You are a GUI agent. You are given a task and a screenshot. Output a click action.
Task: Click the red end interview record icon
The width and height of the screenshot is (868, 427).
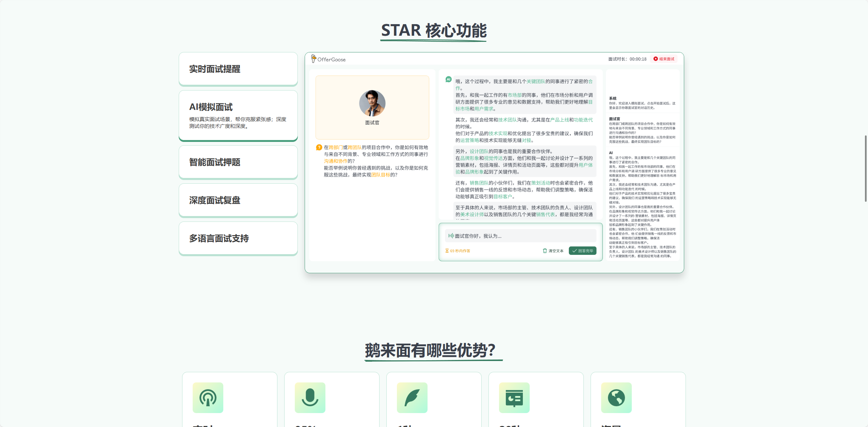click(655, 59)
